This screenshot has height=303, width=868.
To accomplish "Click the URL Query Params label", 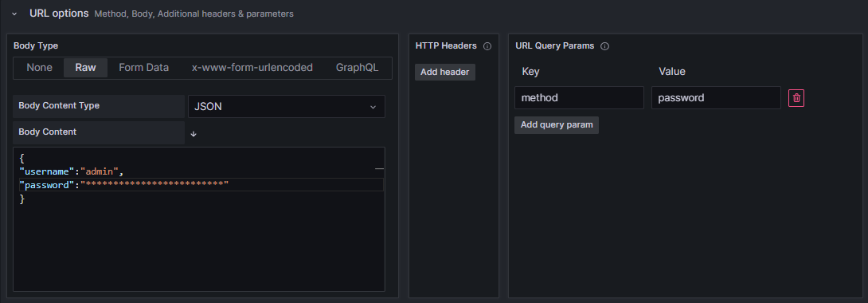I will click(x=555, y=46).
